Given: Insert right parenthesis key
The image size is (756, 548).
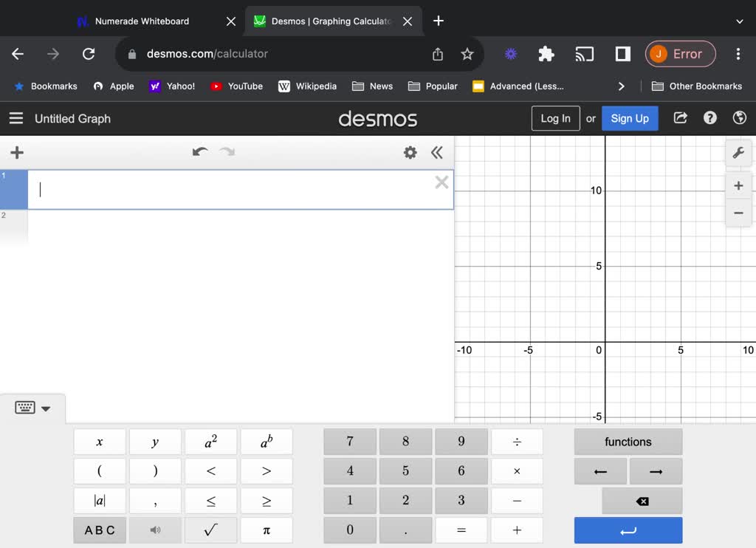Looking at the screenshot, I should click(x=155, y=471).
